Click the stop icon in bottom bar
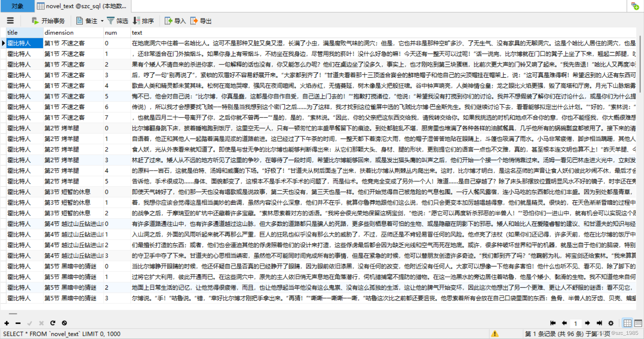This screenshot has height=339, width=644. 64,323
